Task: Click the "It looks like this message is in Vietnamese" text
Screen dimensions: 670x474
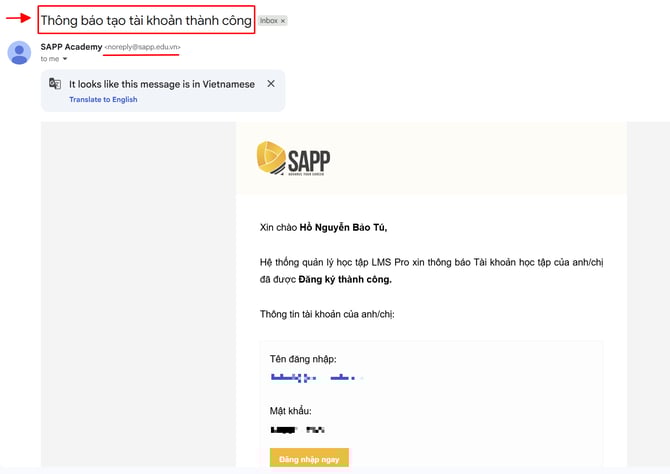Action: click(161, 84)
